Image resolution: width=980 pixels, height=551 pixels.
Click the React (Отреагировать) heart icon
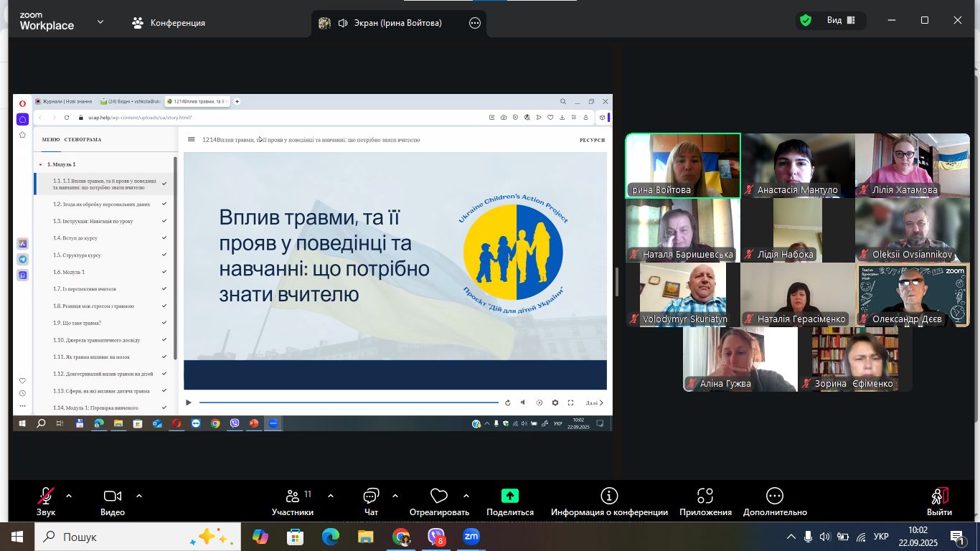[438, 496]
